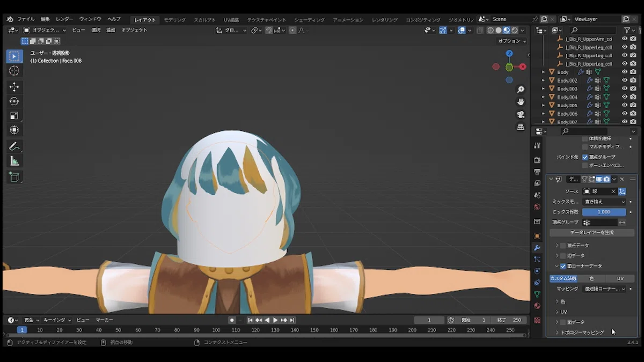Open the Modifier properties wrench tab
Image resolution: width=644 pixels, height=362 pixels.
click(537, 248)
